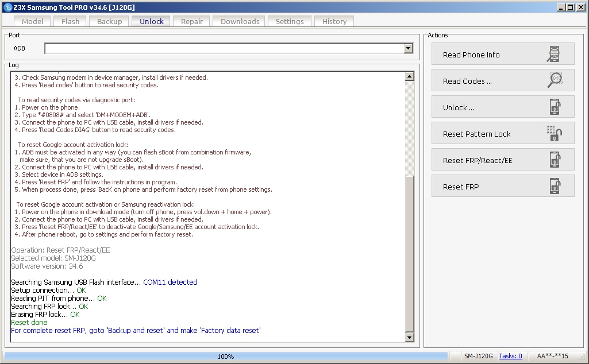Click the log scrollbar up arrow
Image resolution: width=589 pixels, height=364 pixels.
410,76
